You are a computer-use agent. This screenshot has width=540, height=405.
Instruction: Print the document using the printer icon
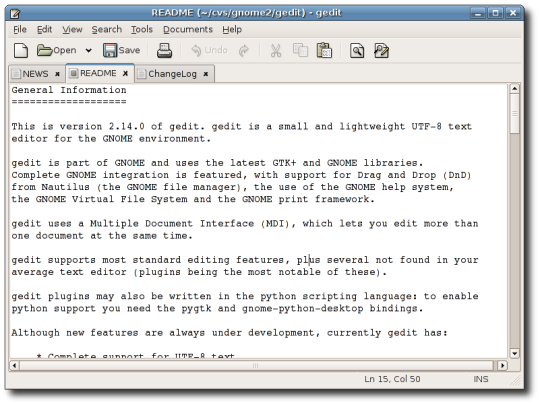164,51
